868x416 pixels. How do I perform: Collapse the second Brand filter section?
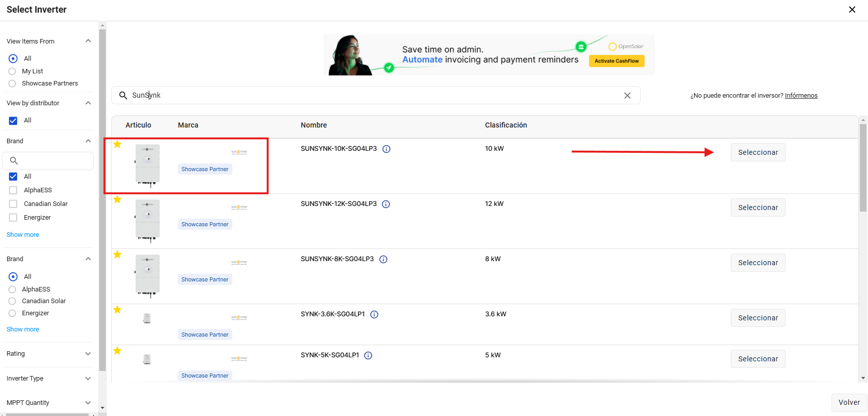point(88,259)
